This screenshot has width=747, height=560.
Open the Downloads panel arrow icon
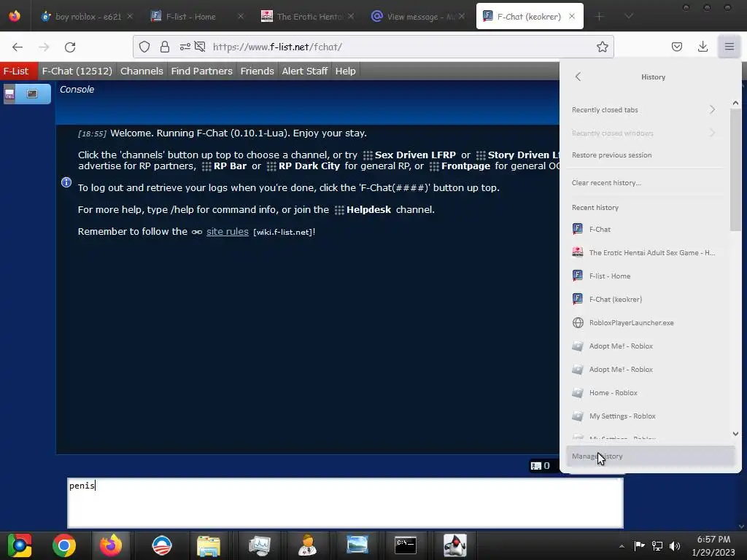tap(703, 47)
